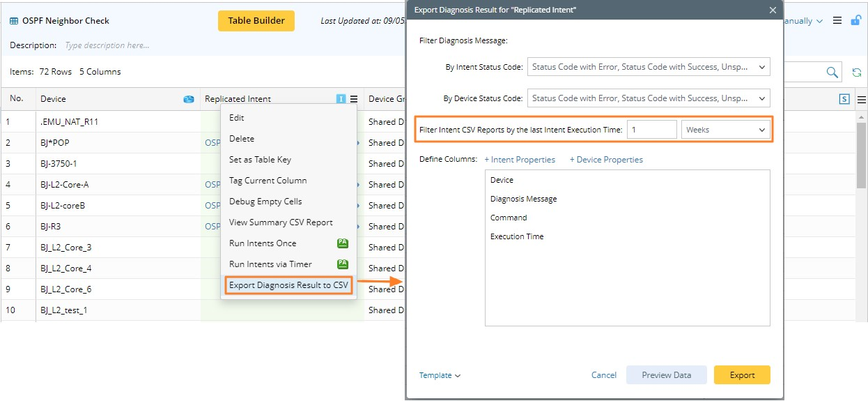Select View Summary CSV Report menu entry
Image resolution: width=868 pixels, height=401 pixels.
(x=281, y=222)
